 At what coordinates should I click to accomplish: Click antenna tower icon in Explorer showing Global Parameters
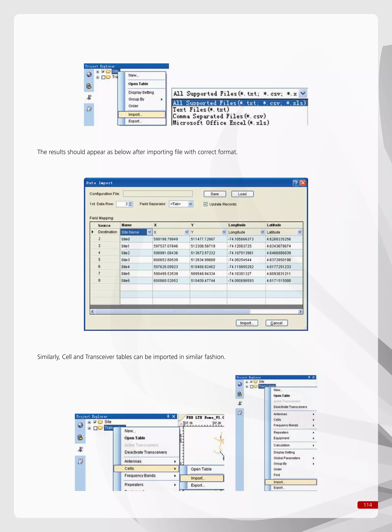pyautogui.click(x=240, y=403)
